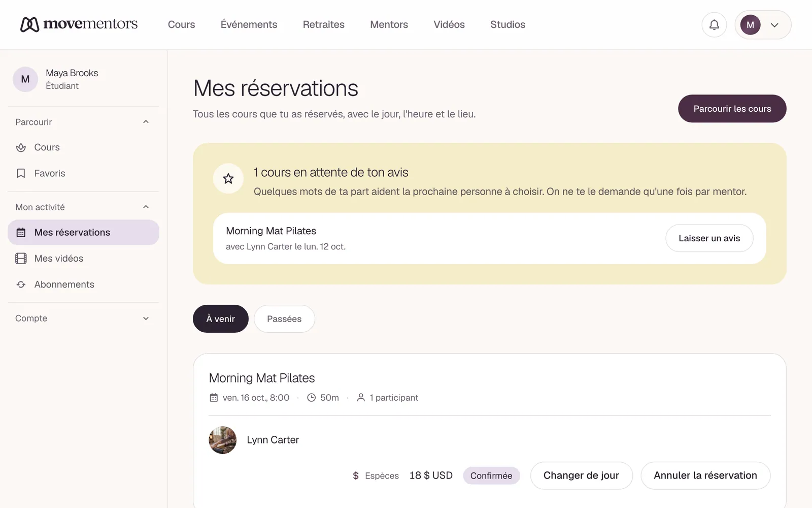This screenshot has height=508, width=812.
Task: Click Annuler la réservation button
Action: (x=705, y=475)
